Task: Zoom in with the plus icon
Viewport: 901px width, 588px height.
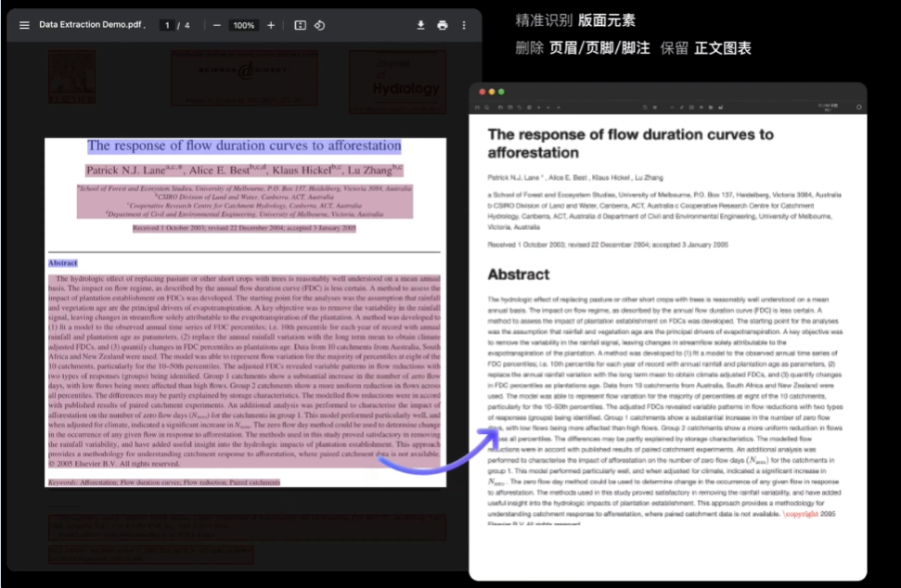Action: tap(271, 25)
